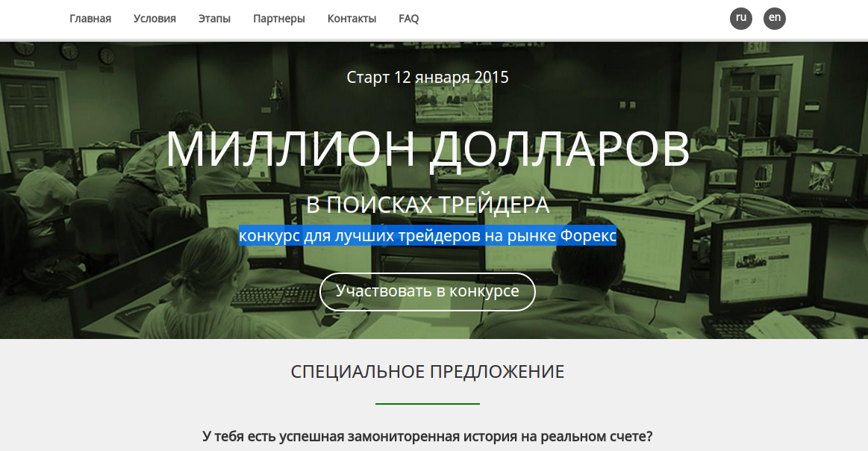Go to the Условия menu section
The width and height of the screenshot is (868, 451).
(x=154, y=19)
